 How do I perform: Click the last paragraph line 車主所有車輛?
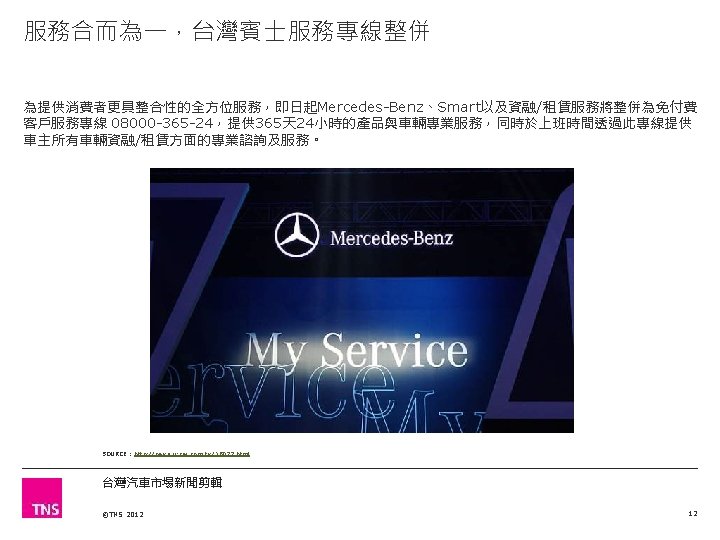click(171, 140)
